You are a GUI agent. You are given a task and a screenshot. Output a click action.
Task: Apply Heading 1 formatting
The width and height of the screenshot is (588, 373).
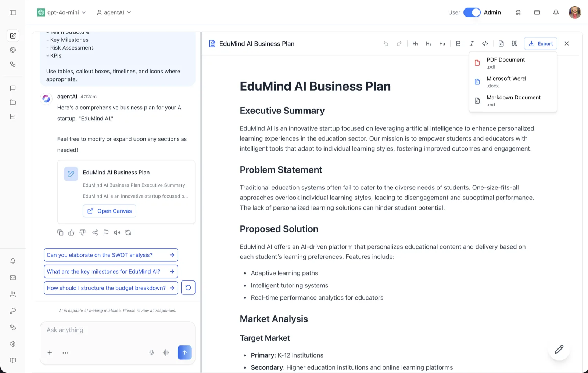click(415, 44)
